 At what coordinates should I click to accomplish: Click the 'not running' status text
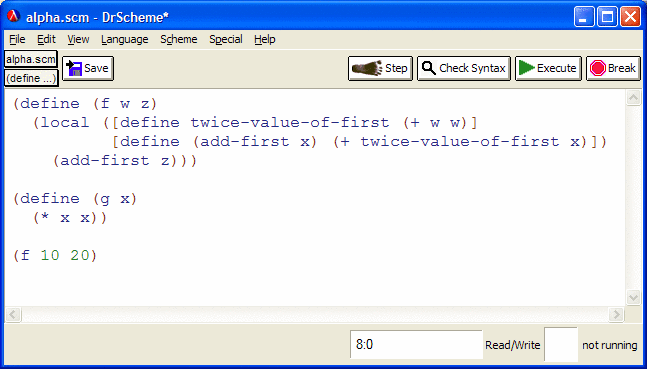tap(609, 345)
